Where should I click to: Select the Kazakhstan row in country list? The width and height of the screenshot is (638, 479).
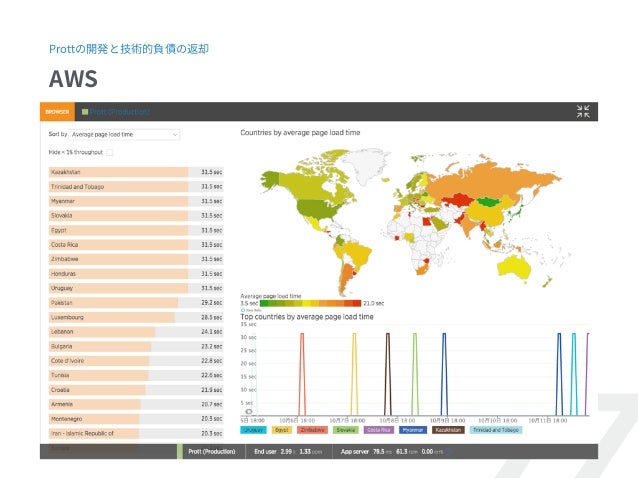pos(136,172)
